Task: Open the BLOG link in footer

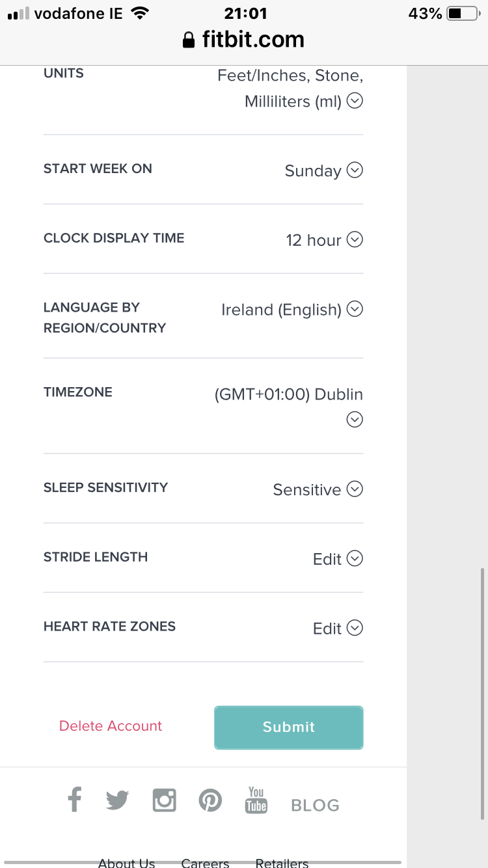Action: click(x=316, y=806)
